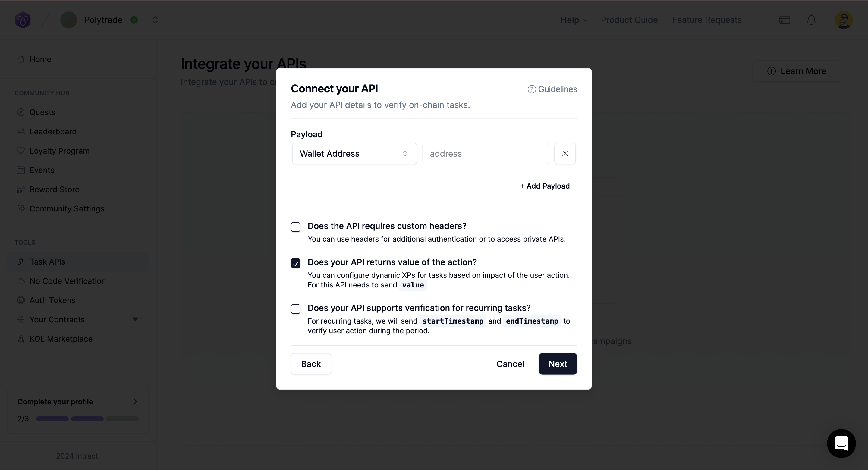Open the Help menu
The height and width of the screenshot is (470, 868).
click(574, 20)
